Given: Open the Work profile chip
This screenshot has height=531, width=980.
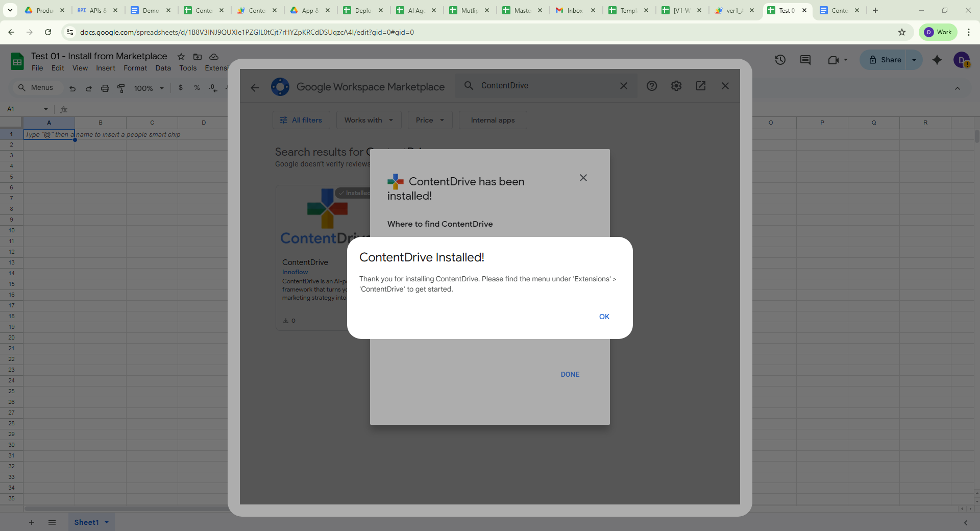Looking at the screenshot, I should [938, 32].
